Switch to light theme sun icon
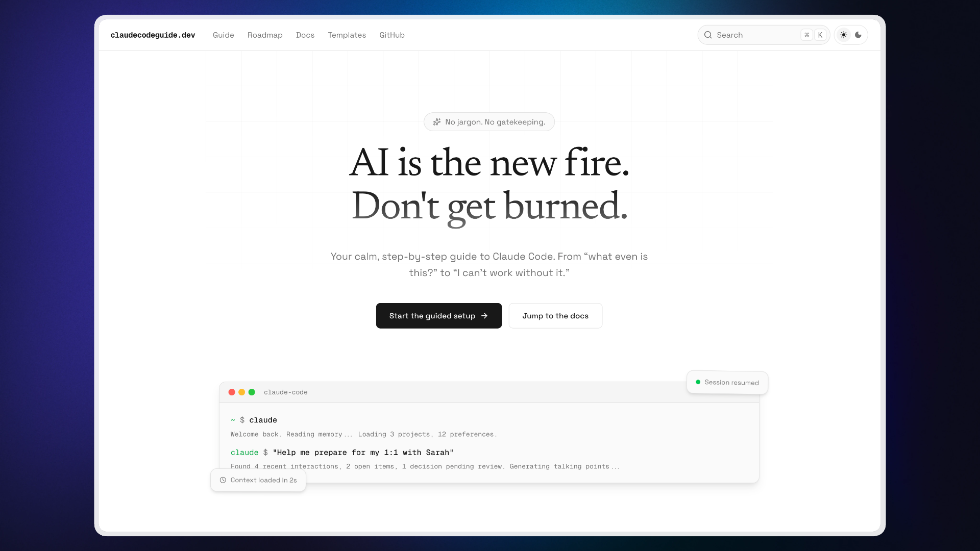Viewport: 980px width, 551px height. [844, 35]
